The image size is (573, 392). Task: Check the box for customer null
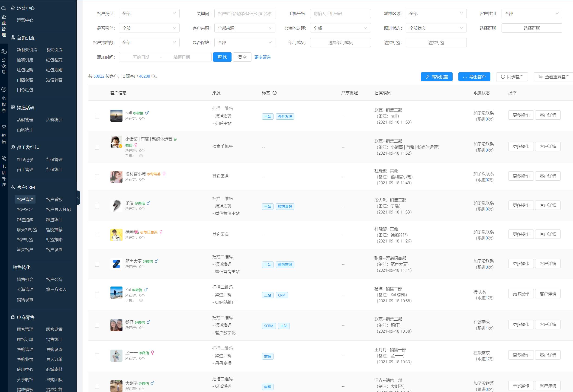[x=97, y=116]
